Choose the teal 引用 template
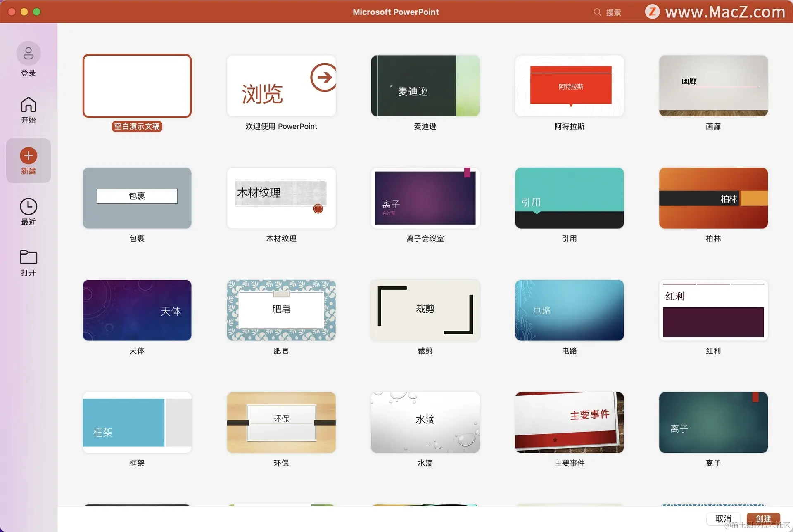The width and height of the screenshot is (793, 532). (569, 198)
